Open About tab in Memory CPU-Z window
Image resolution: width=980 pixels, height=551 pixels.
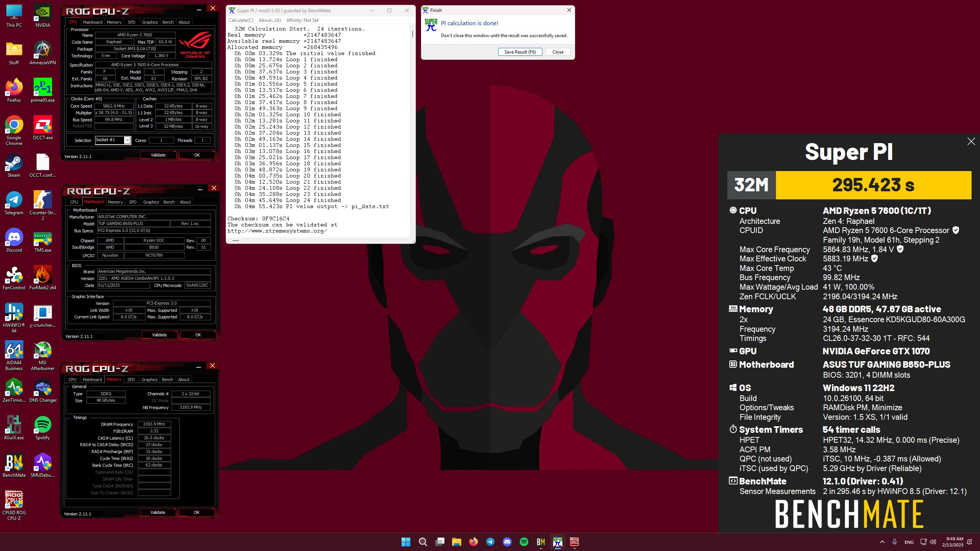tap(184, 380)
